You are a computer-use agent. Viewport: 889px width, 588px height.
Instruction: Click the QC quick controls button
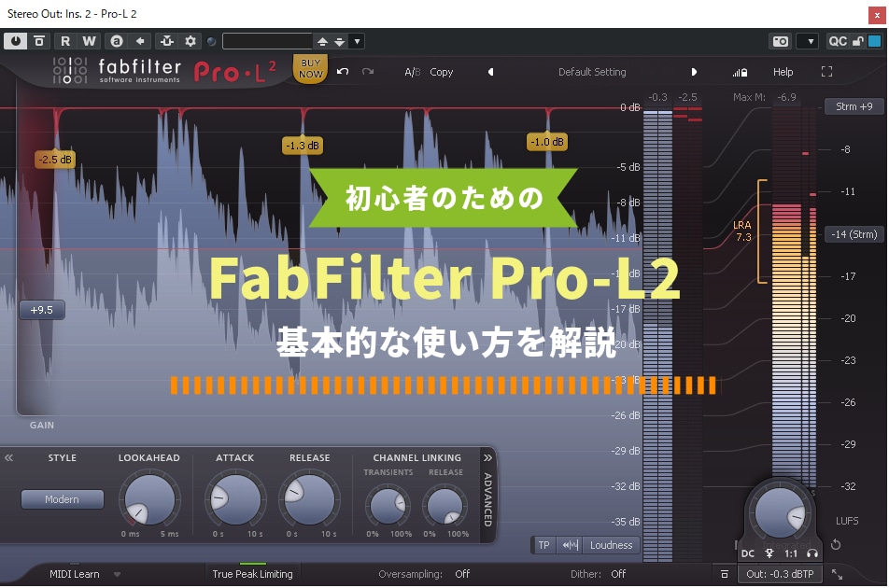tap(838, 41)
